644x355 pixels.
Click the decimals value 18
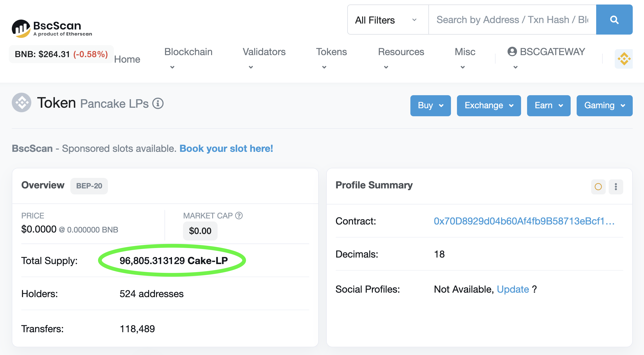tap(439, 254)
